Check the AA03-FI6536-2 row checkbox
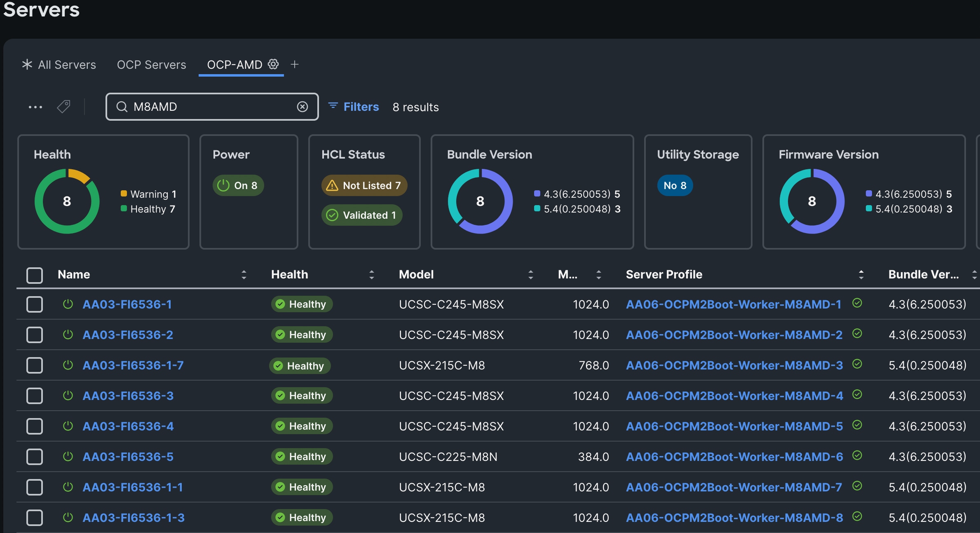Image resolution: width=980 pixels, height=533 pixels. pyautogui.click(x=35, y=335)
